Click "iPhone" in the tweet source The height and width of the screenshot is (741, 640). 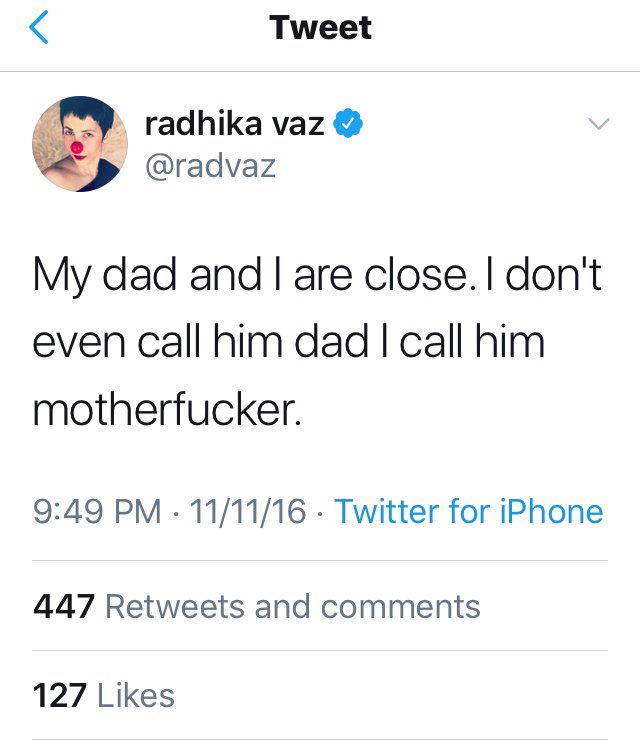coord(553,512)
